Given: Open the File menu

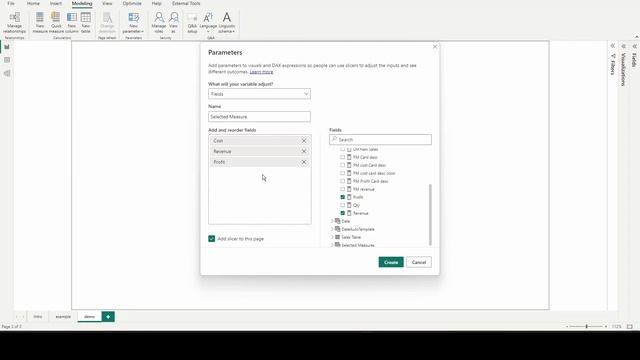Looking at the screenshot, I should click(x=11, y=3).
